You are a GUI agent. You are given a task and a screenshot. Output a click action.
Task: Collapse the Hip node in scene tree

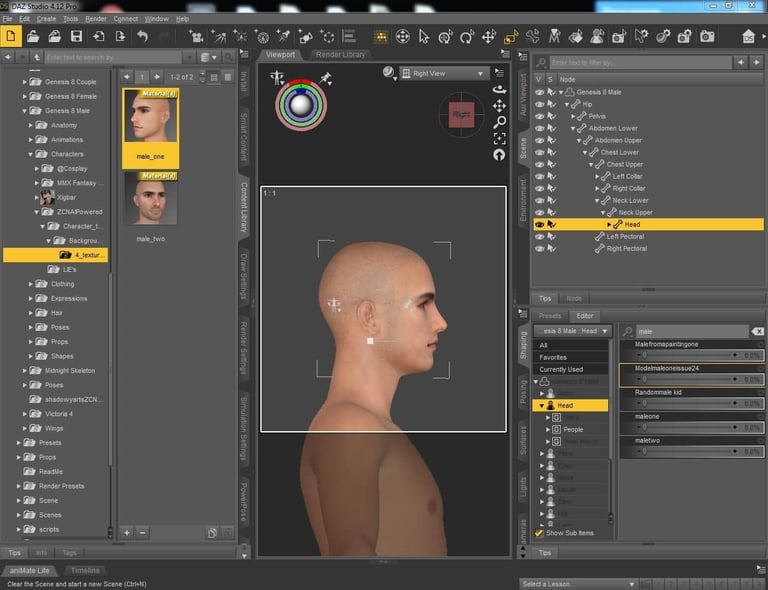click(x=567, y=104)
